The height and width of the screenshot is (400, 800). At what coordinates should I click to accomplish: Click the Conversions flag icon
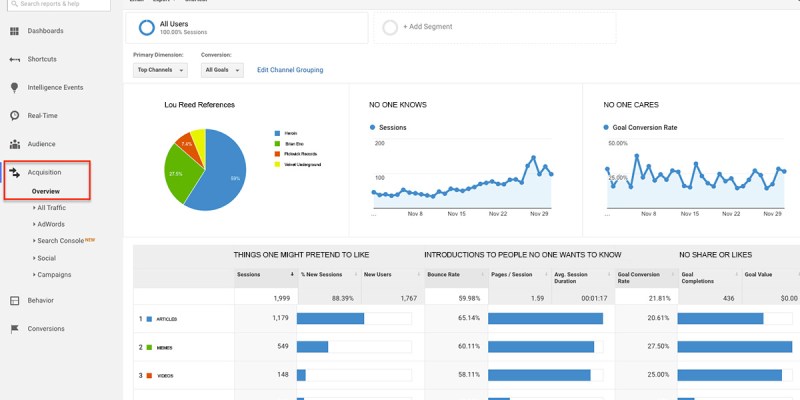point(14,328)
